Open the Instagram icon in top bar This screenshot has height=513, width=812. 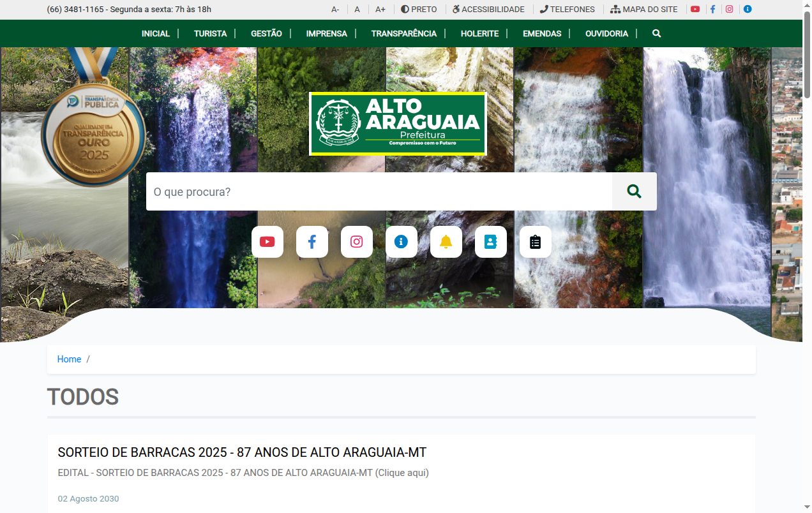point(730,10)
